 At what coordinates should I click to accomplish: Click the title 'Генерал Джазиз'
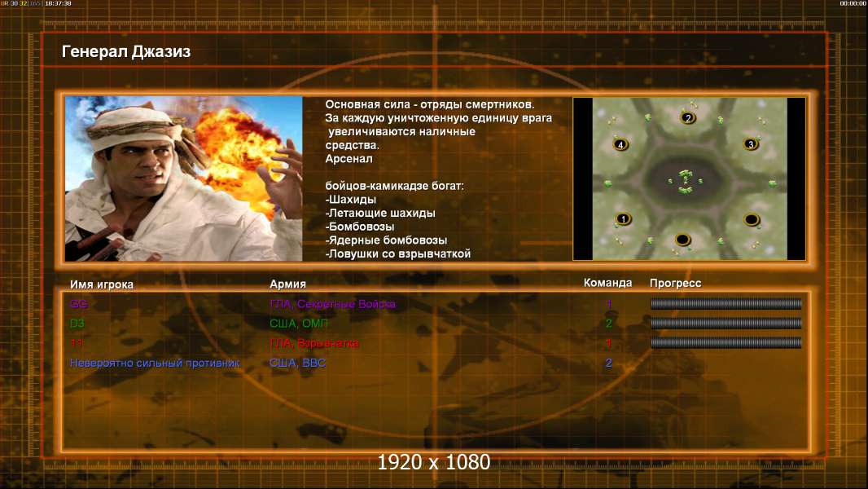click(x=126, y=51)
